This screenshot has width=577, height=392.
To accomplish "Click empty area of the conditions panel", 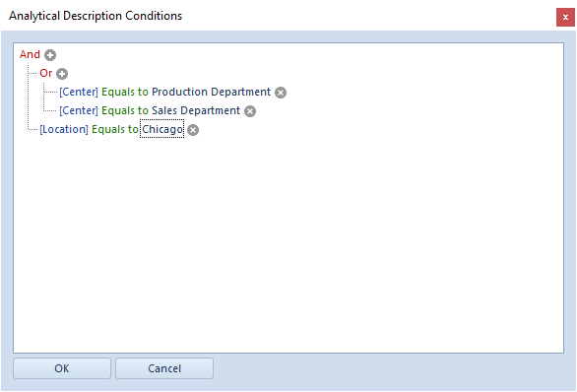I will click(288, 243).
